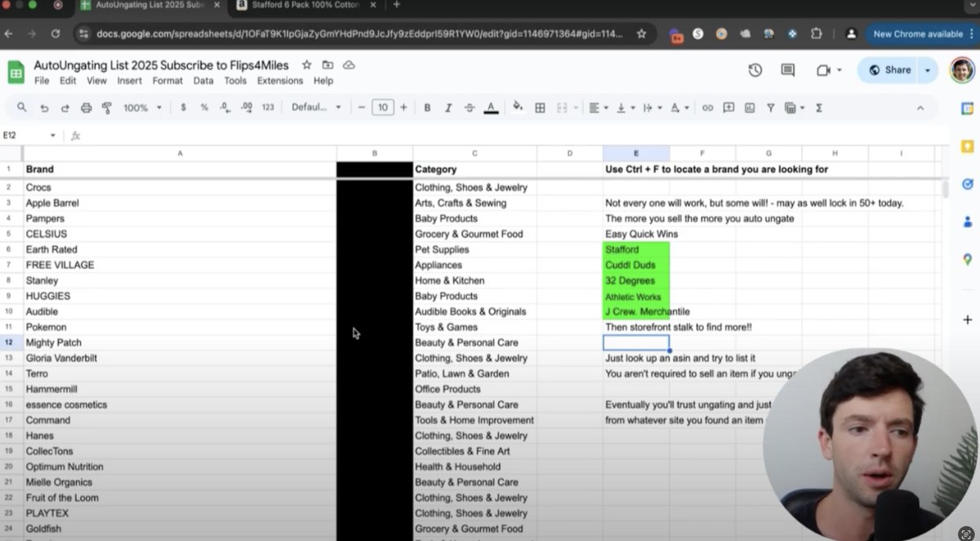Open the Data menu
Image resolution: width=980 pixels, height=541 pixels.
point(203,81)
